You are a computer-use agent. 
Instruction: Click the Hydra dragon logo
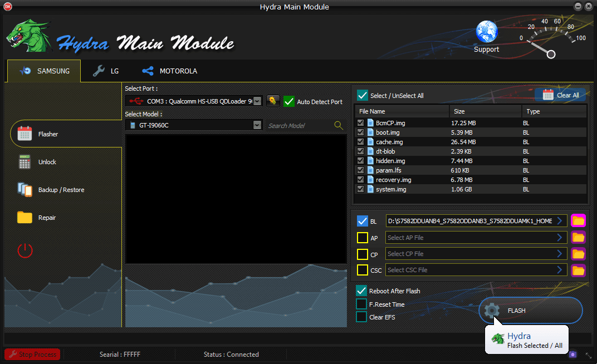pos(30,36)
